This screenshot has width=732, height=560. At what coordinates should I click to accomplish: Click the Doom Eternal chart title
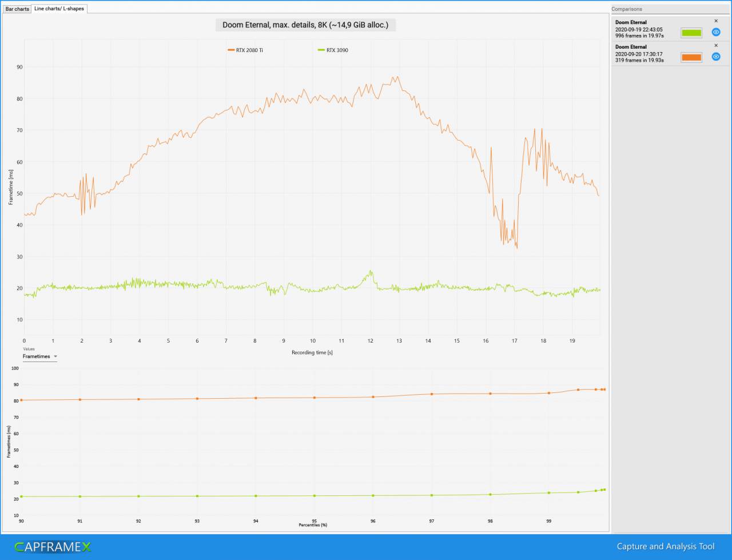coord(305,25)
